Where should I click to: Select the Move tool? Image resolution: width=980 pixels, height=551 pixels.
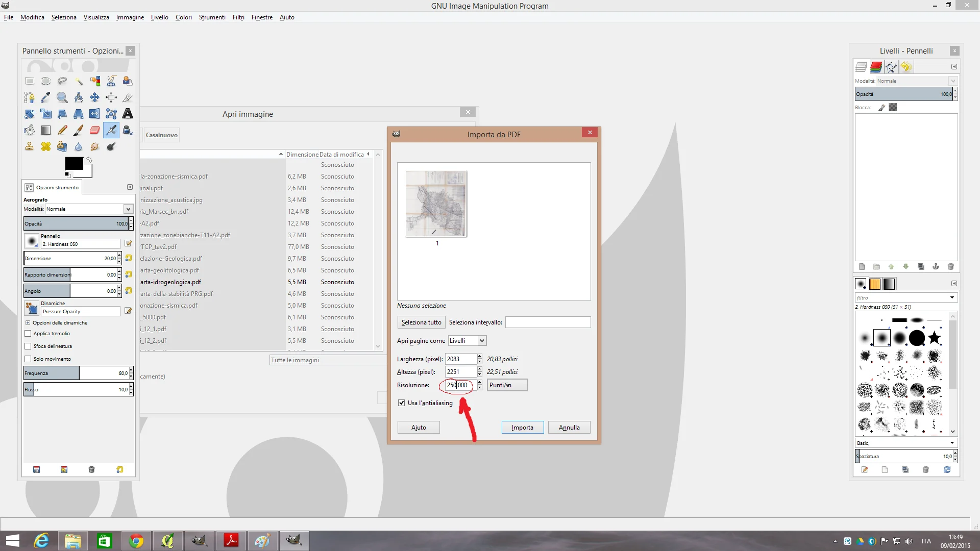95,97
